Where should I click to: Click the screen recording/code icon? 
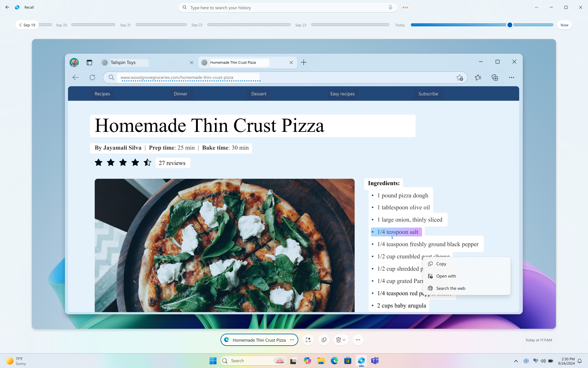pyautogui.click(x=405, y=7)
